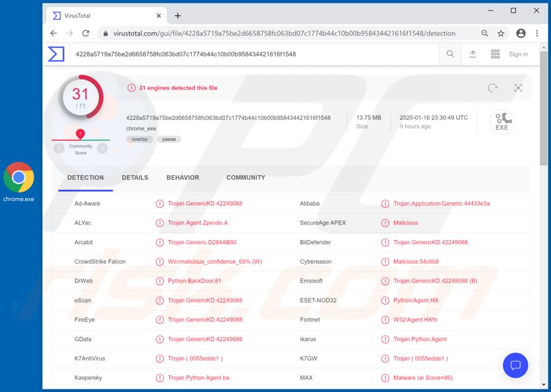Click Sign in link
551x392 pixels.
pos(518,54)
